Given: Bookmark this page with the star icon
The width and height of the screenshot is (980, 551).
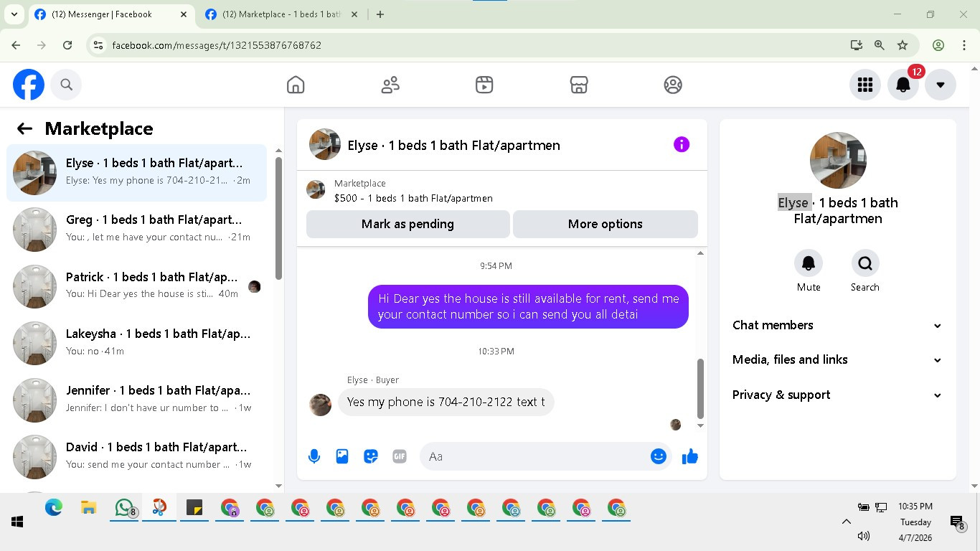Looking at the screenshot, I should [x=903, y=45].
